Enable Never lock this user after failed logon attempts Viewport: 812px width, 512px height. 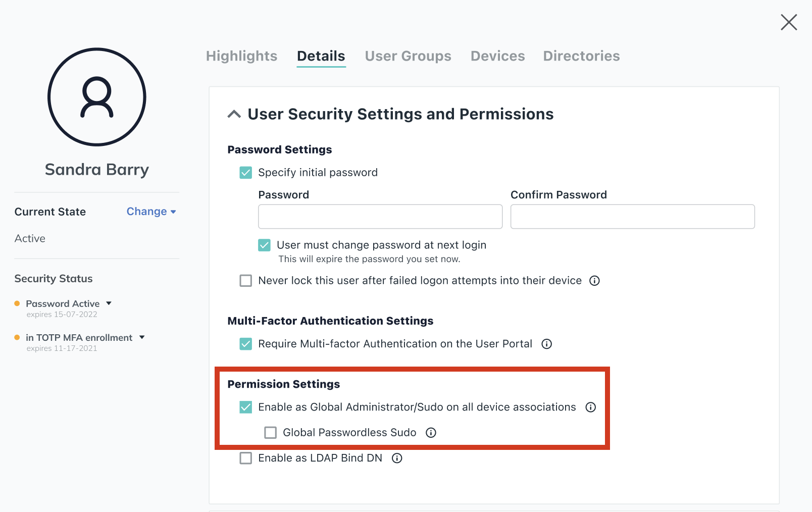(x=245, y=281)
